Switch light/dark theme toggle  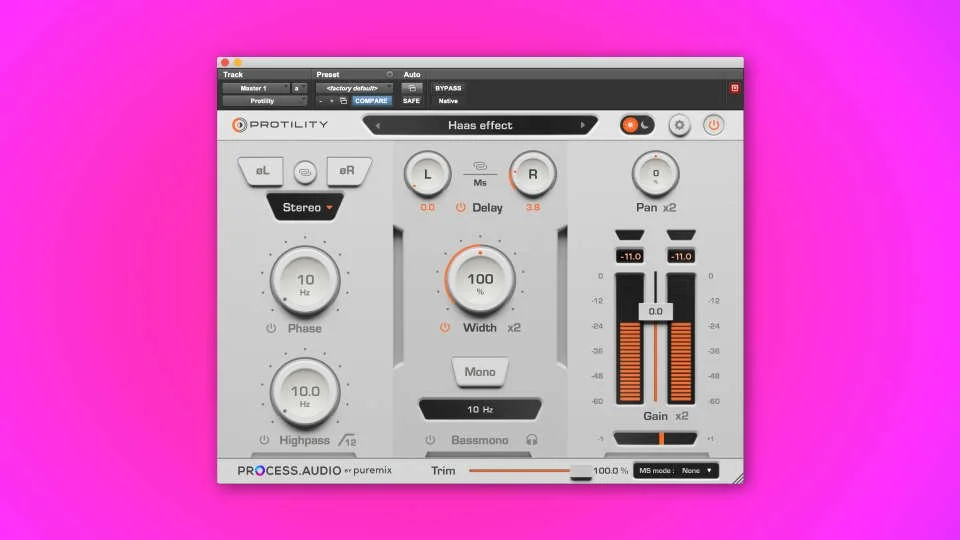click(637, 125)
